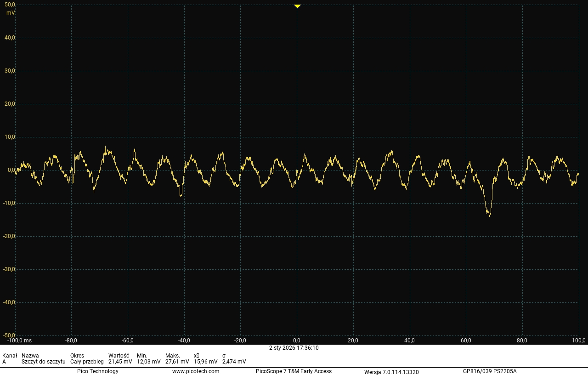
Task: Select the Maks. column header
Action: 173,356
